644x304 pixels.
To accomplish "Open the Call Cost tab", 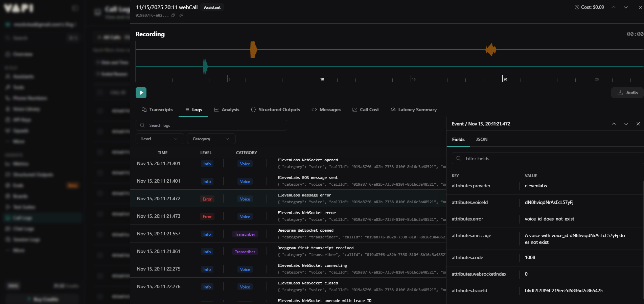I will (x=366, y=110).
